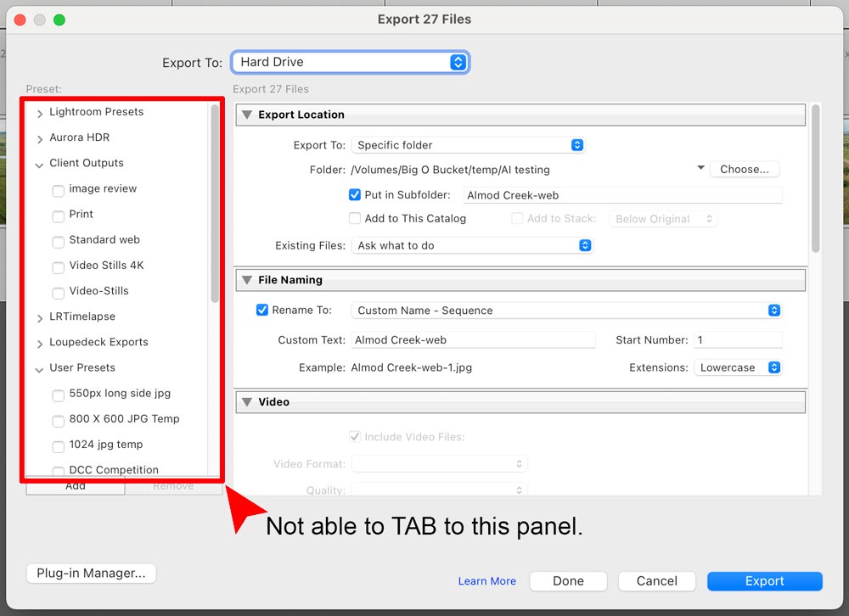Click the Cancel button
This screenshot has width=849, height=616.
pyautogui.click(x=657, y=581)
